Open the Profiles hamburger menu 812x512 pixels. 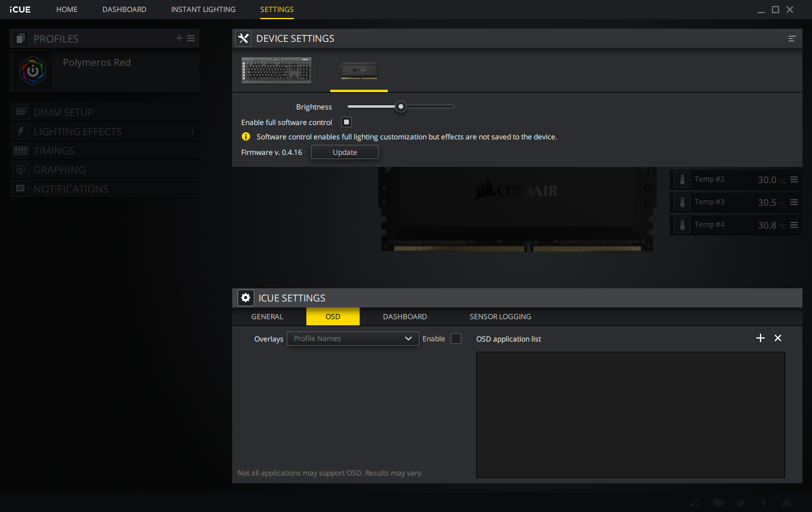(191, 38)
